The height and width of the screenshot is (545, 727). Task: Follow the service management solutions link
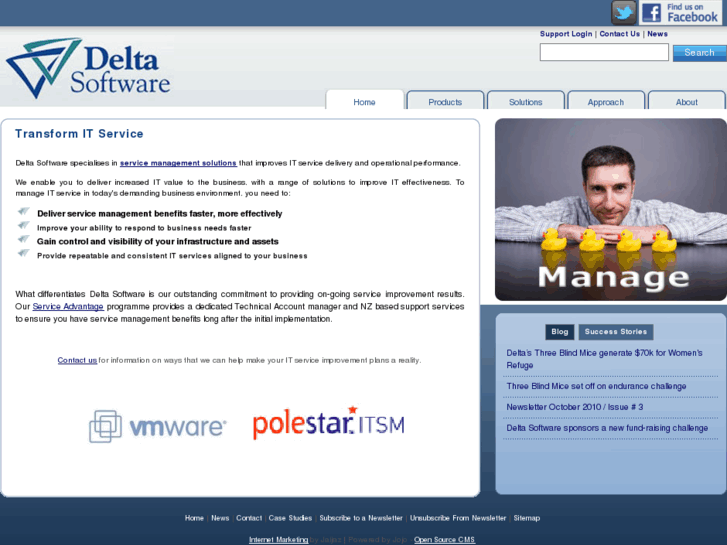[x=178, y=163]
